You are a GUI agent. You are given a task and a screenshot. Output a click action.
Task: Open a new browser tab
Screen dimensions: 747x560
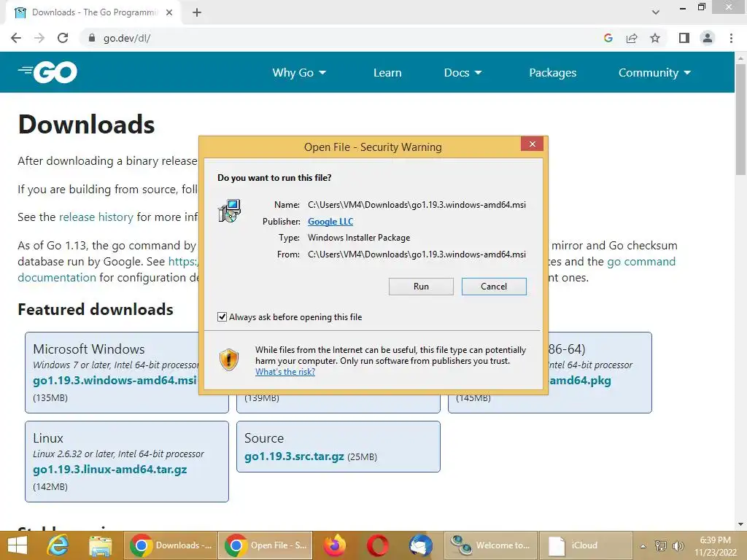pos(197,12)
